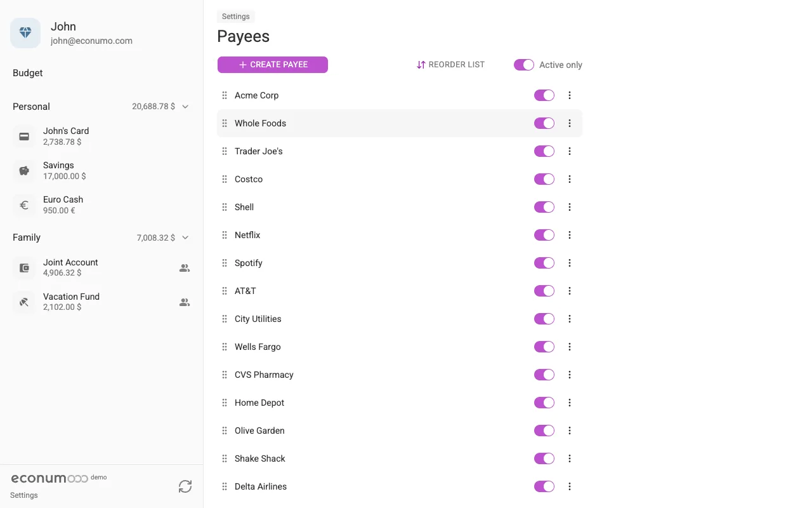Click shared users icon for Joint Account
This screenshot has height=508, width=812.
185,268
